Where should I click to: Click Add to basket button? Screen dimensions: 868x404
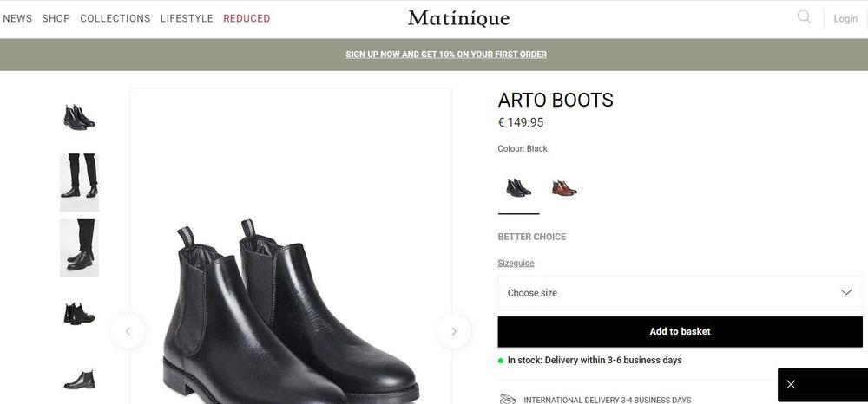[x=680, y=331]
